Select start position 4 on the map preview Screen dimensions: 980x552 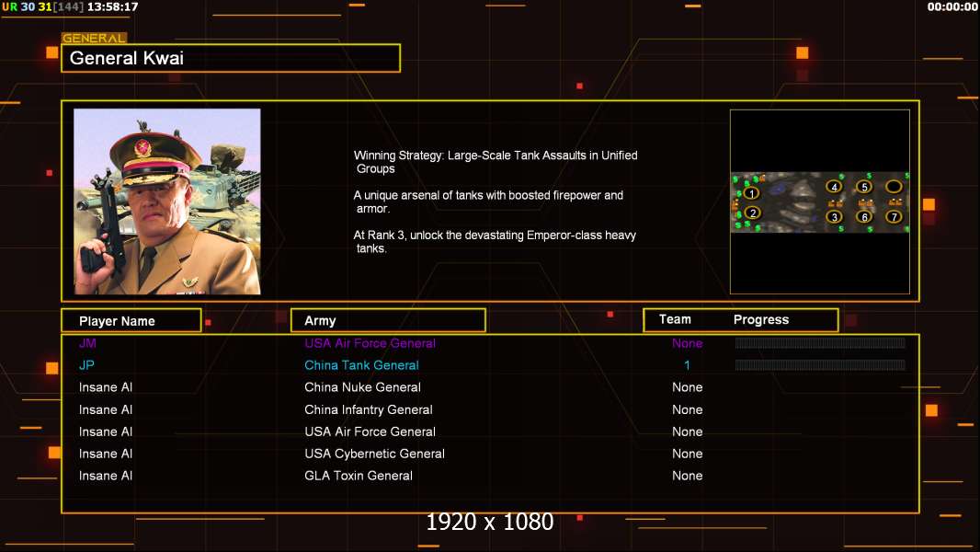[834, 186]
